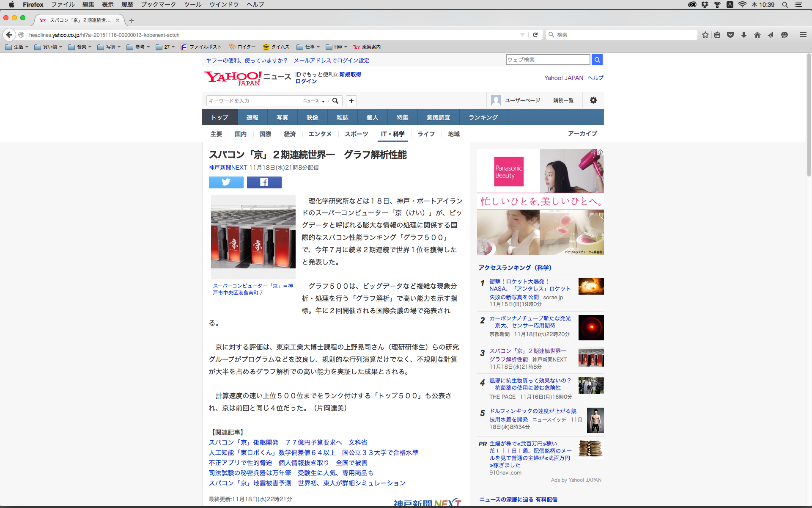812x508 pixels.
Task: Expand the 生活 bookmarks folder
Action: [x=17, y=47]
